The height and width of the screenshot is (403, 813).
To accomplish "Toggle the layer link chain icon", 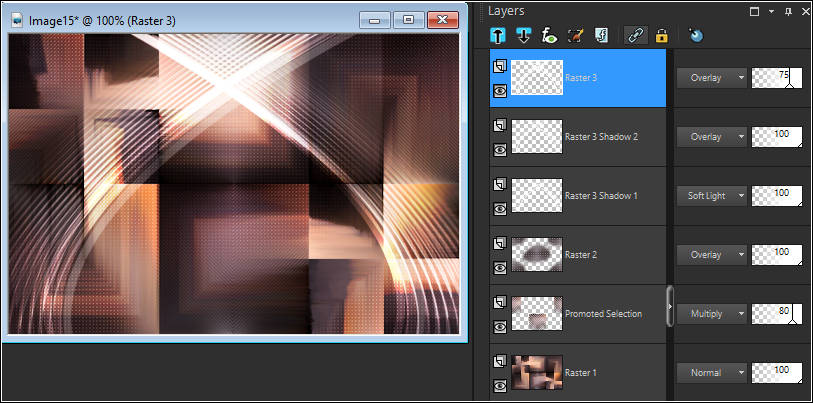I will 635,35.
